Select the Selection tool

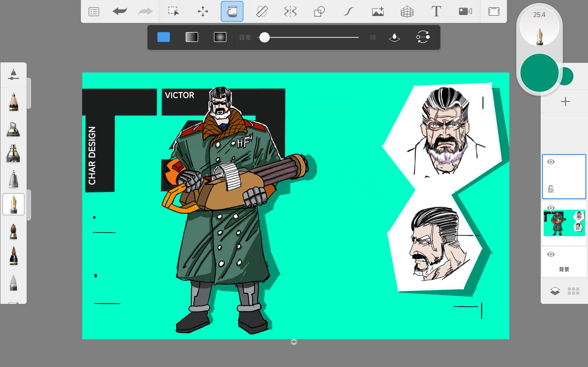173,11
